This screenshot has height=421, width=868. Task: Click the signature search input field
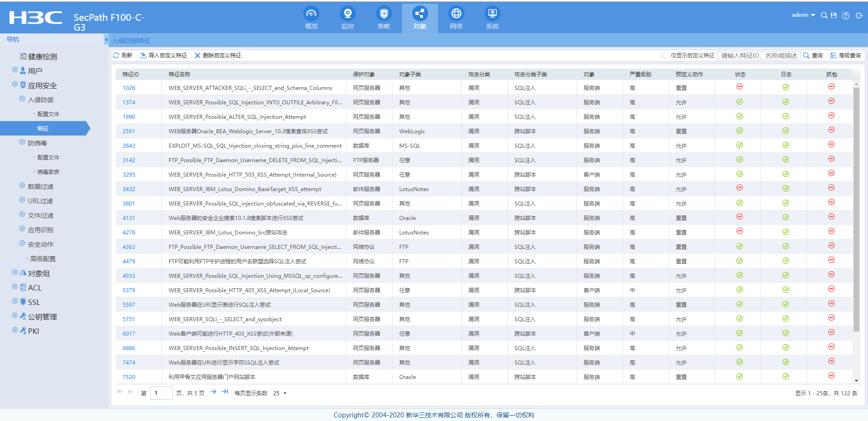point(759,56)
